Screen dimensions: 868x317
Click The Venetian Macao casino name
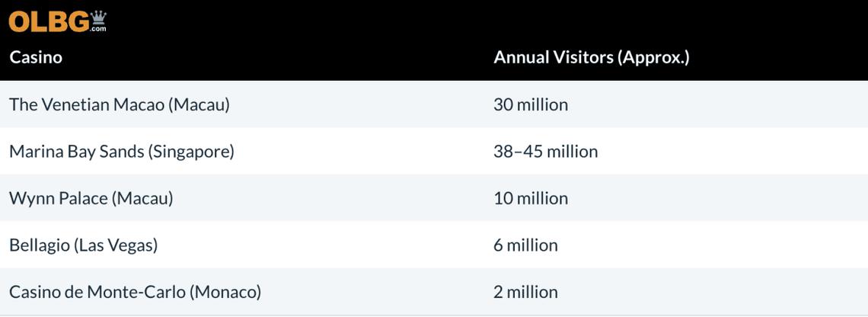pyautogui.click(x=119, y=104)
